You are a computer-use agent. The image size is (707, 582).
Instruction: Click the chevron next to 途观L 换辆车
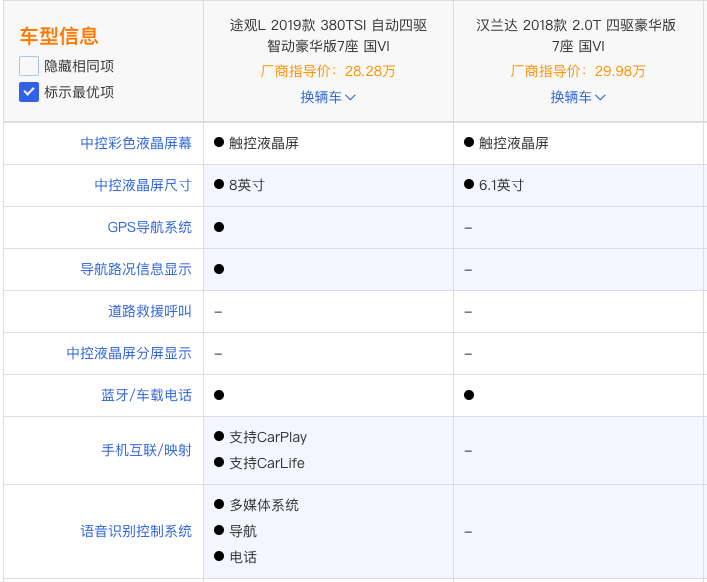pos(350,97)
